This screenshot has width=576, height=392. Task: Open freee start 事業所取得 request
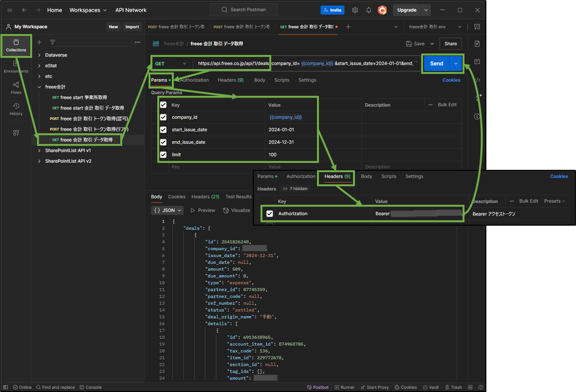pyautogui.click(x=80, y=98)
